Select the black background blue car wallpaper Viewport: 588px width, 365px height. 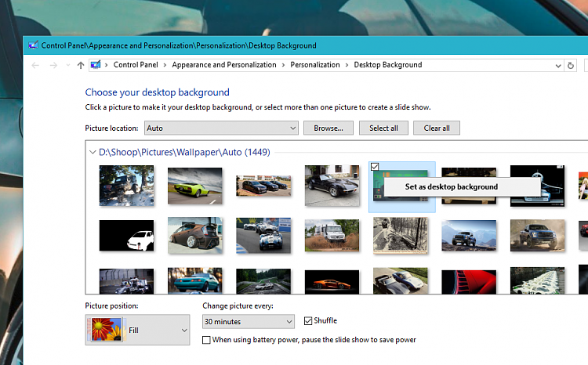coord(537,186)
